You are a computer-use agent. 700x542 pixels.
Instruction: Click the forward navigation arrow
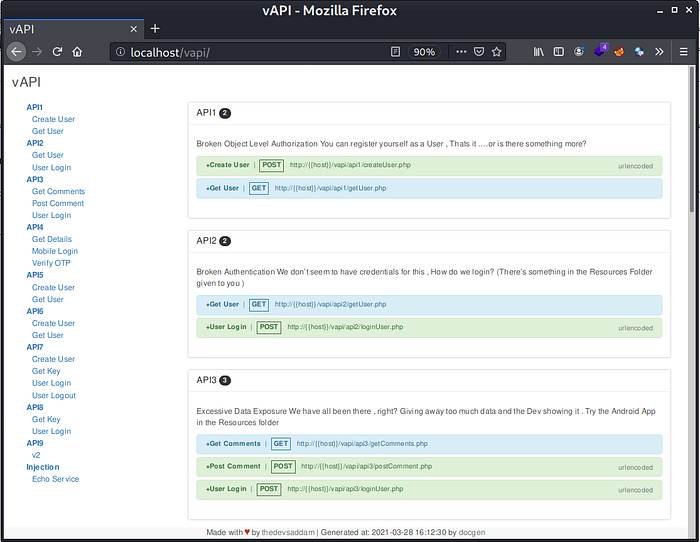coord(37,52)
